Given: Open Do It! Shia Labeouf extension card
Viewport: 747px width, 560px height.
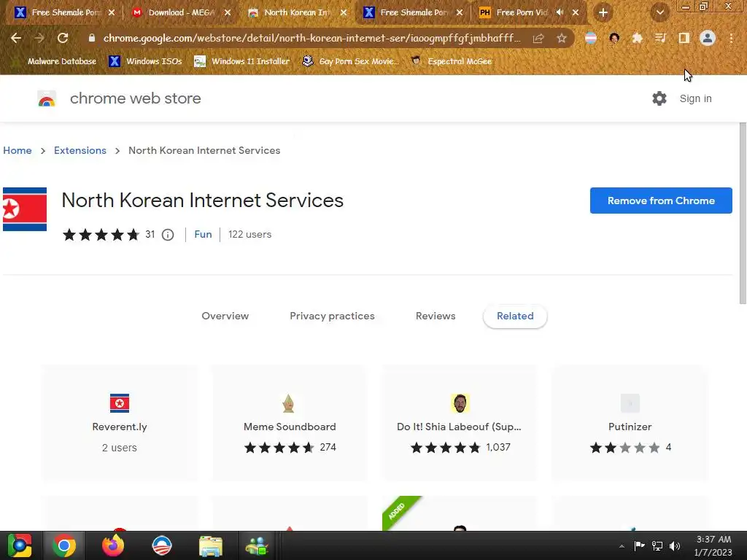Looking at the screenshot, I should [x=460, y=423].
